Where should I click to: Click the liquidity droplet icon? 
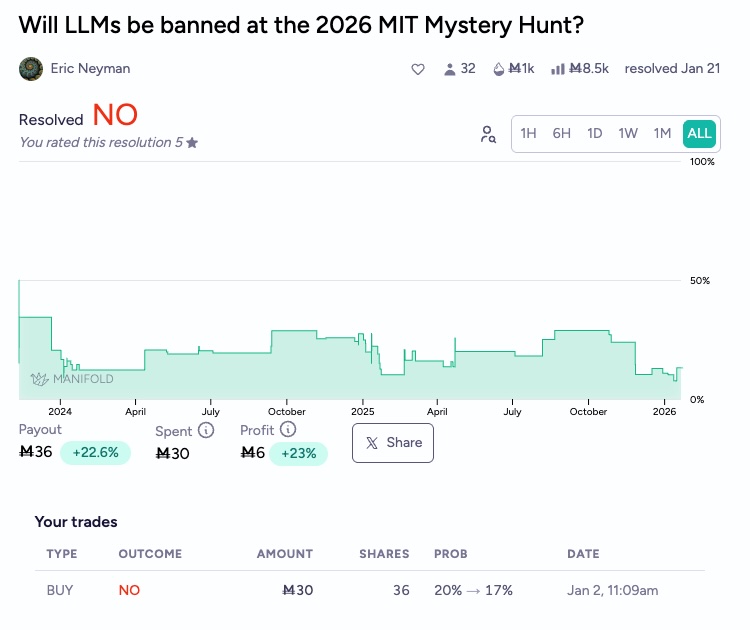pos(499,69)
